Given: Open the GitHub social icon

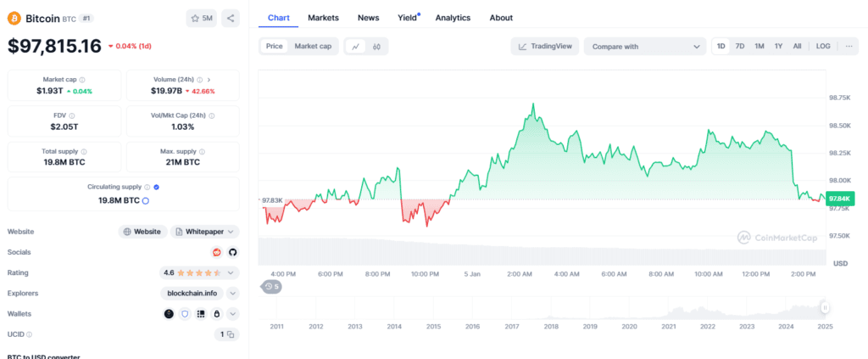Looking at the screenshot, I should click(x=232, y=252).
